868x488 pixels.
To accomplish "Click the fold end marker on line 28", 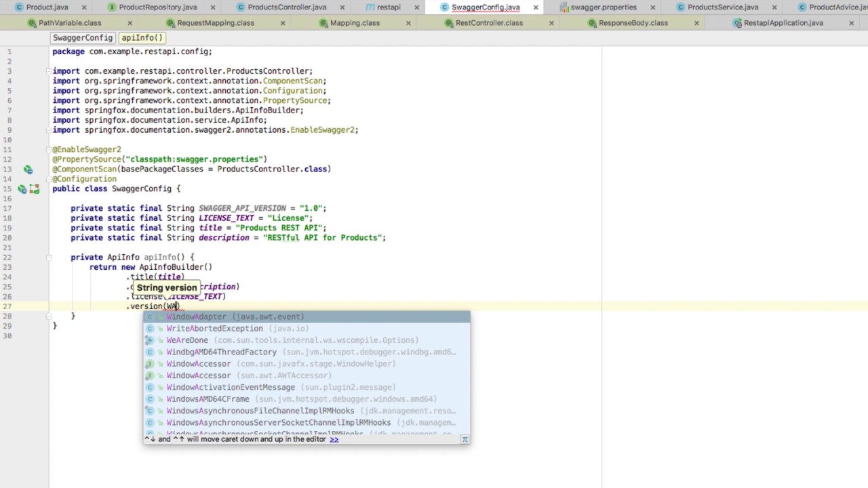I will (x=49, y=317).
